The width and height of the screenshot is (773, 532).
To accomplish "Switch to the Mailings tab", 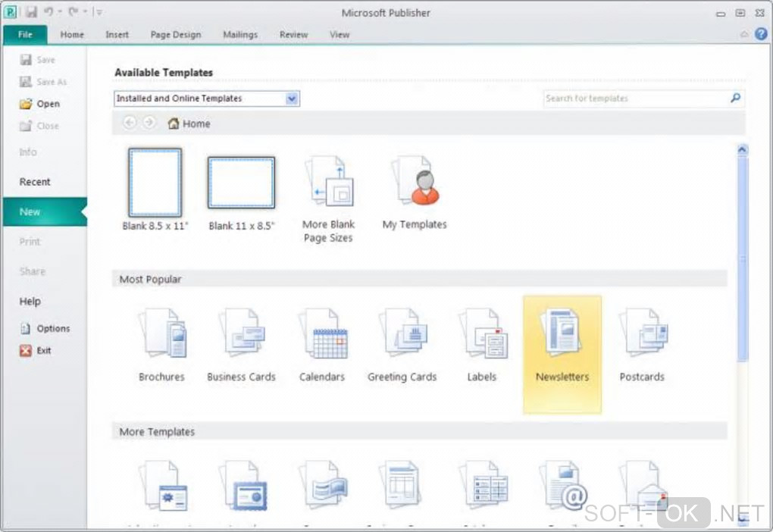I will [x=240, y=35].
